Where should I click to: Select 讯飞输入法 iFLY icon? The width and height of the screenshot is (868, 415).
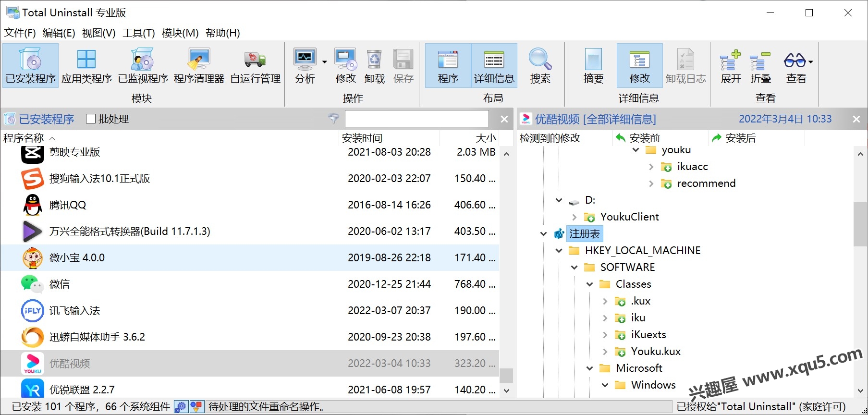tap(33, 311)
